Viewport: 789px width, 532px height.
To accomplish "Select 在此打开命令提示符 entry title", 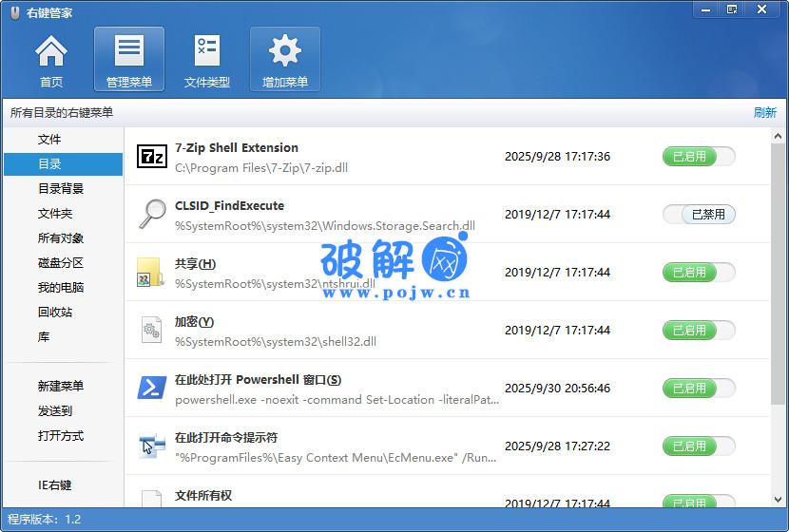I will (226, 437).
